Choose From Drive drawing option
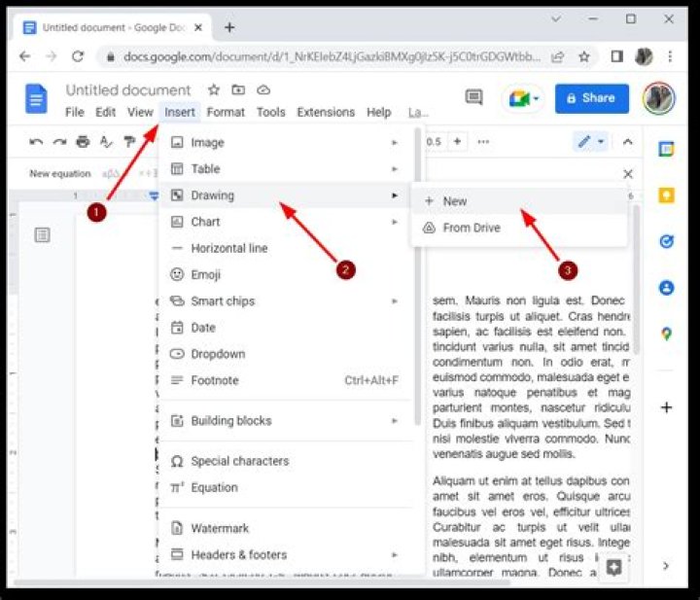Viewport: 700px width, 600px height. pos(519,228)
